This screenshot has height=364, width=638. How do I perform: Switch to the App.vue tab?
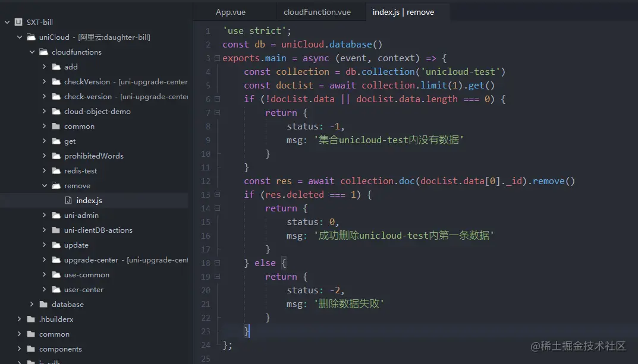pos(231,12)
